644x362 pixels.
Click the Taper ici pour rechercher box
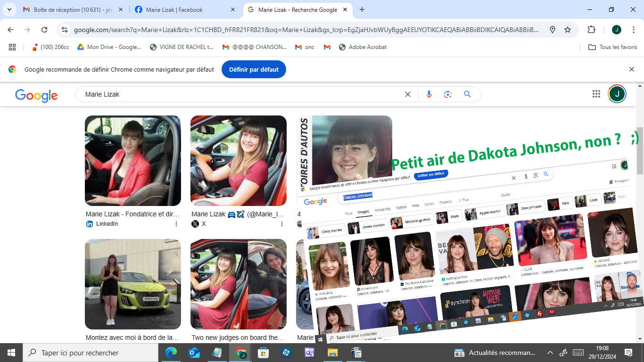(91, 353)
